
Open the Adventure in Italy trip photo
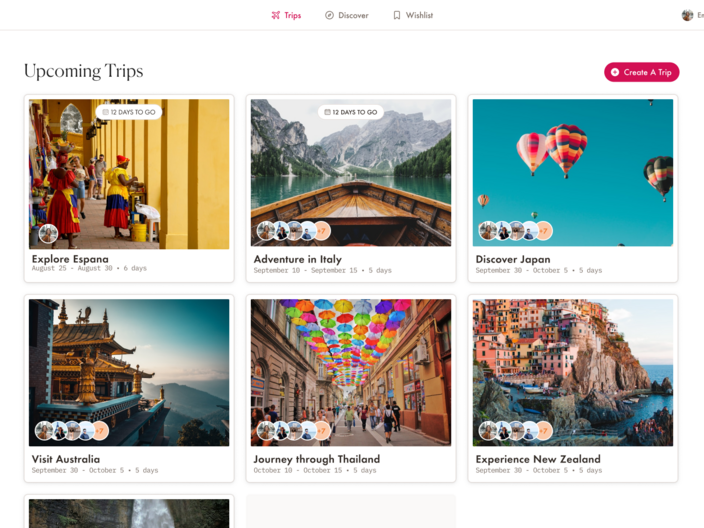click(351, 173)
